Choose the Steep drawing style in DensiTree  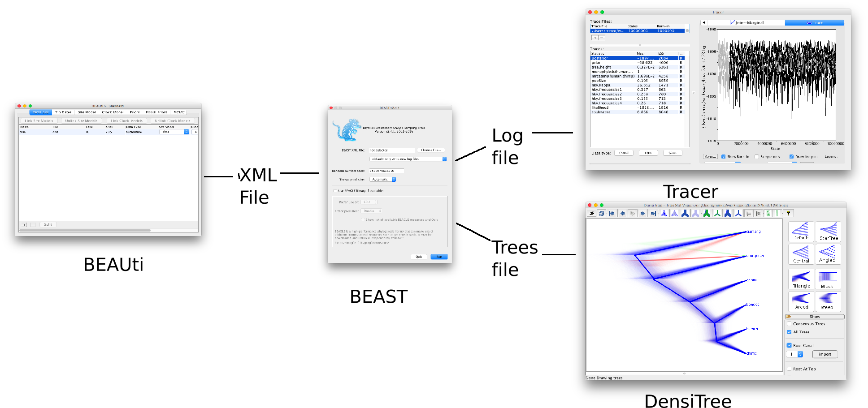tap(828, 301)
